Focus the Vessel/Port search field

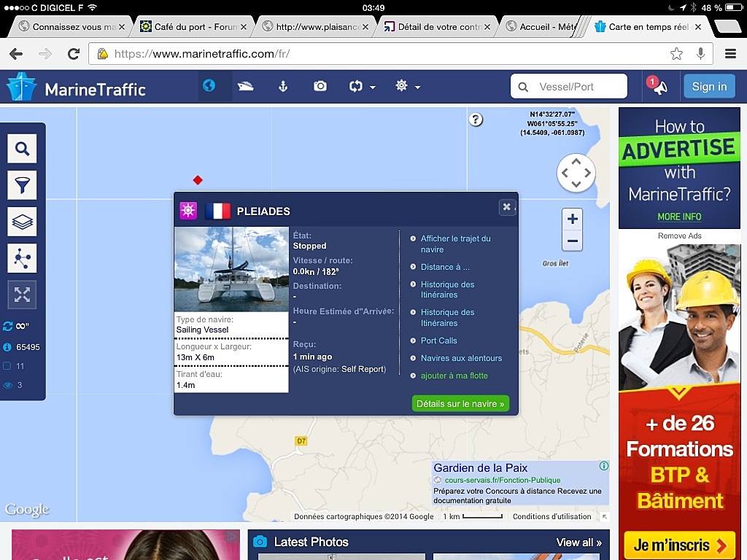pos(569,86)
